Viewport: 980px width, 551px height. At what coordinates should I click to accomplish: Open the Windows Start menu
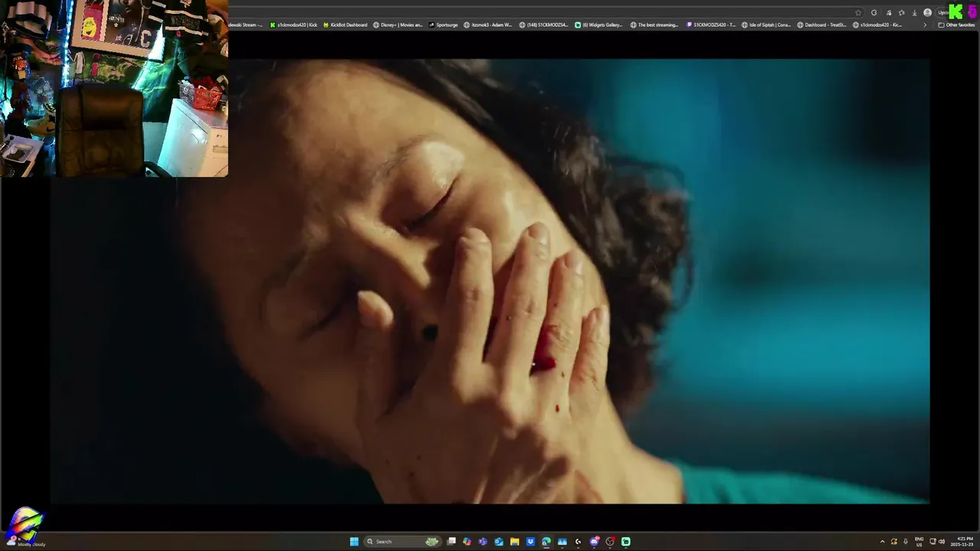pyautogui.click(x=354, y=541)
